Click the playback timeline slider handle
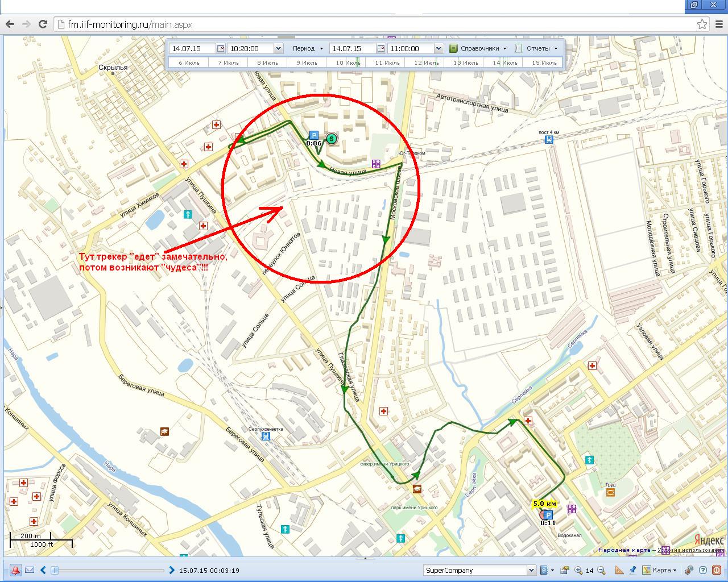 [55, 570]
